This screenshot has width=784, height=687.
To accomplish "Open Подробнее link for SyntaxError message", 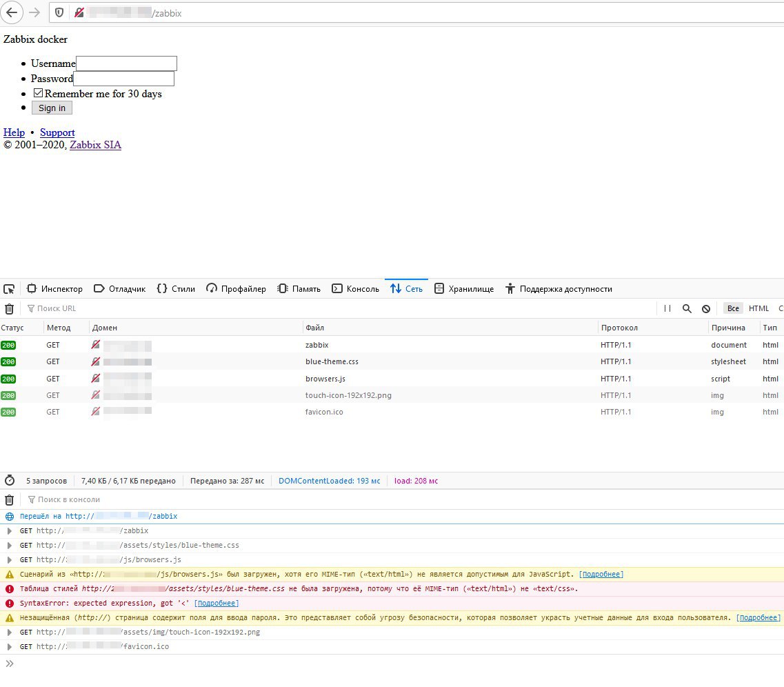I will (x=217, y=604).
